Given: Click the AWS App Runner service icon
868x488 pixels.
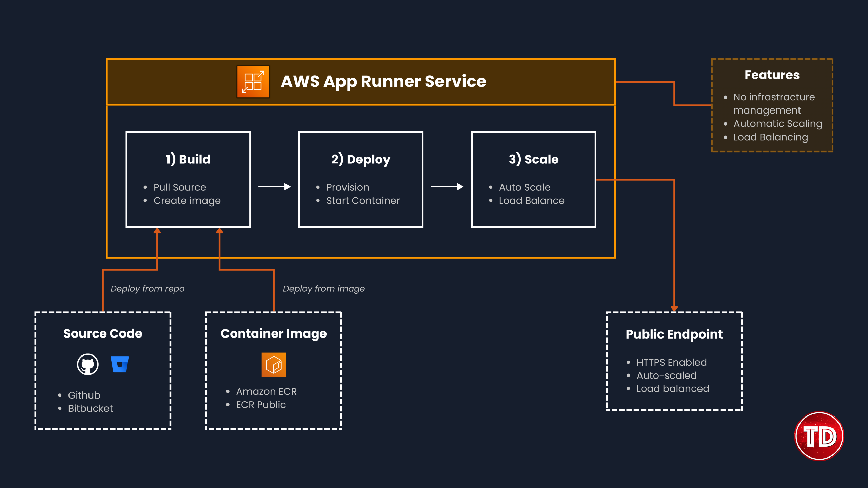Looking at the screenshot, I should click(253, 81).
